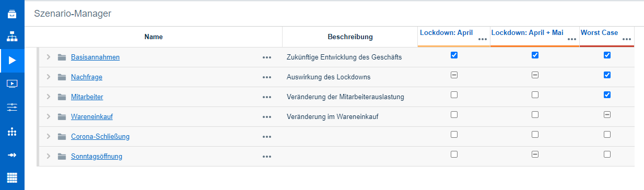Click the Lockdown: April + Mai column header
This screenshot has width=644, height=190.
[528, 32]
